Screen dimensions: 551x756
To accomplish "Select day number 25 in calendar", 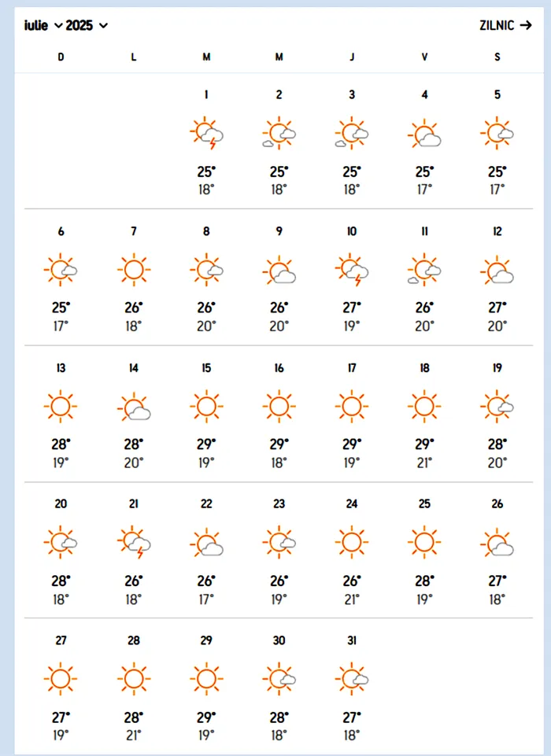I will coord(424,504).
